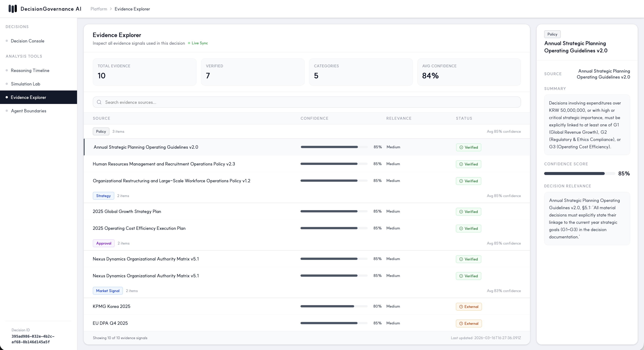Click the search magnifier icon
The width and height of the screenshot is (644, 350).
(x=99, y=102)
